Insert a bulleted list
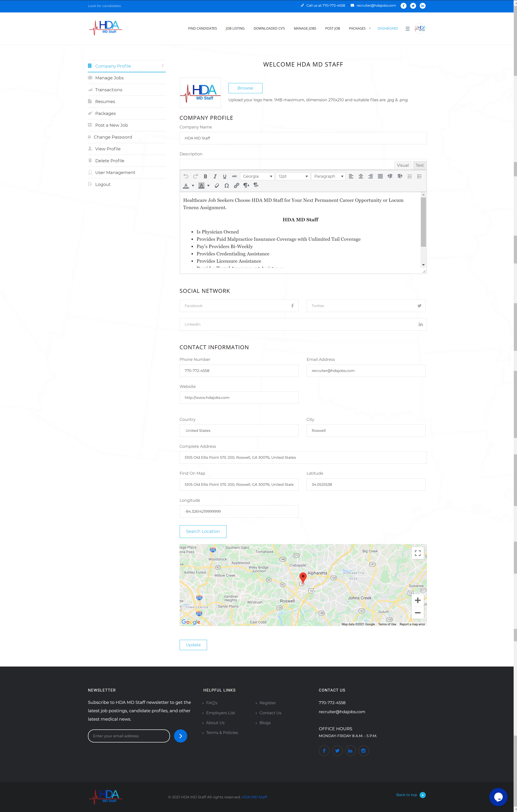The height and width of the screenshot is (812, 517). (x=419, y=176)
